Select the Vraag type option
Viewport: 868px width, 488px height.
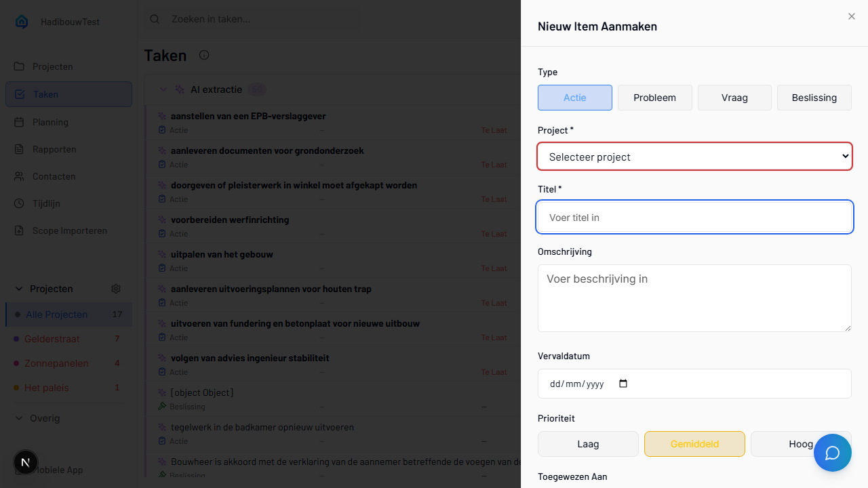click(734, 98)
